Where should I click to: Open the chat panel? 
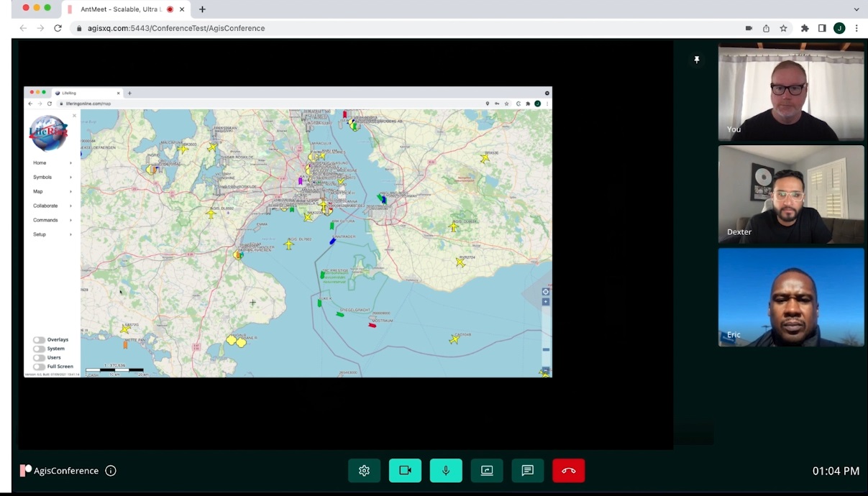point(528,471)
